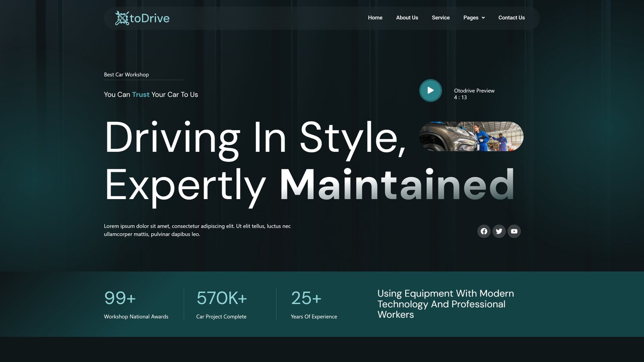The height and width of the screenshot is (362, 644).
Task: Click the 25+ years counter
Action: point(306,298)
